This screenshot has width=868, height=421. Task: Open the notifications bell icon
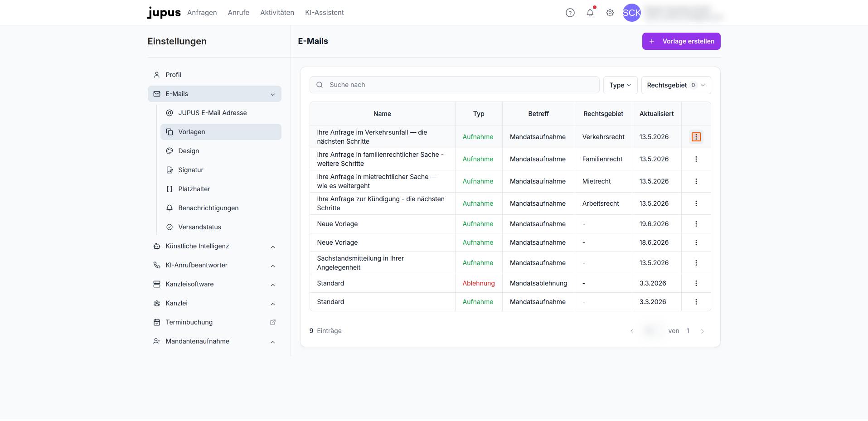[590, 13]
